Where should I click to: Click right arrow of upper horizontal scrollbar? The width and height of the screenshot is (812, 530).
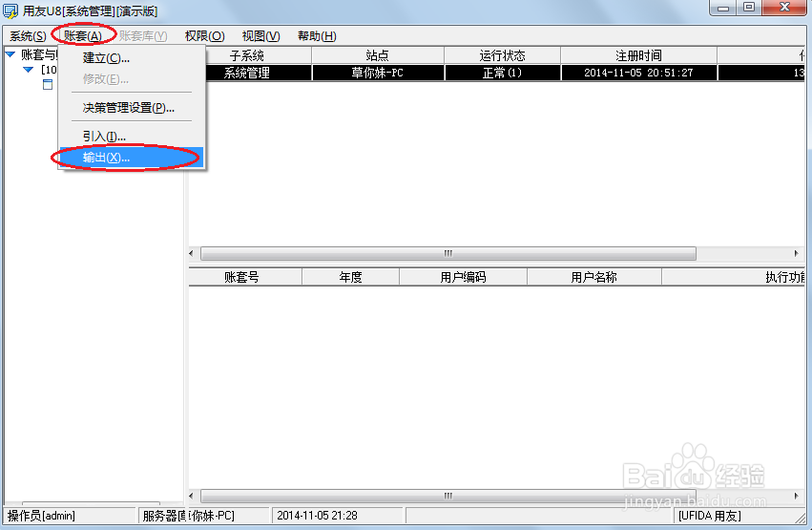(x=797, y=253)
